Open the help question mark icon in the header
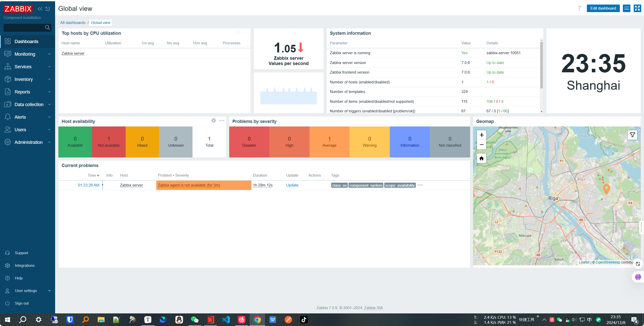Image resolution: width=644 pixels, height=326 pixels. pyautogui.click(x=579, y=8)
